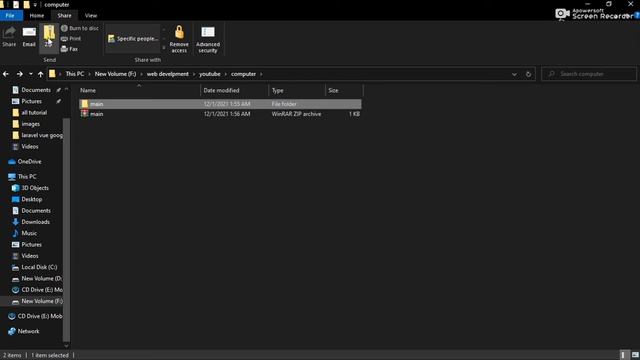This screenshot has width=640, height=360.
Task: Go back with the Back arrow
Action: click(6, 74)
